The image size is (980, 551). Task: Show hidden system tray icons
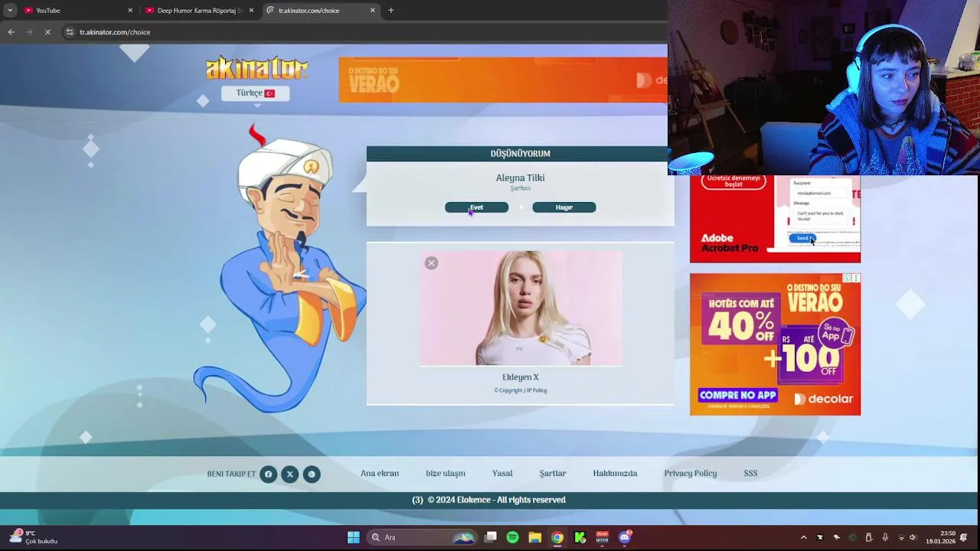(x=803, y=537)
